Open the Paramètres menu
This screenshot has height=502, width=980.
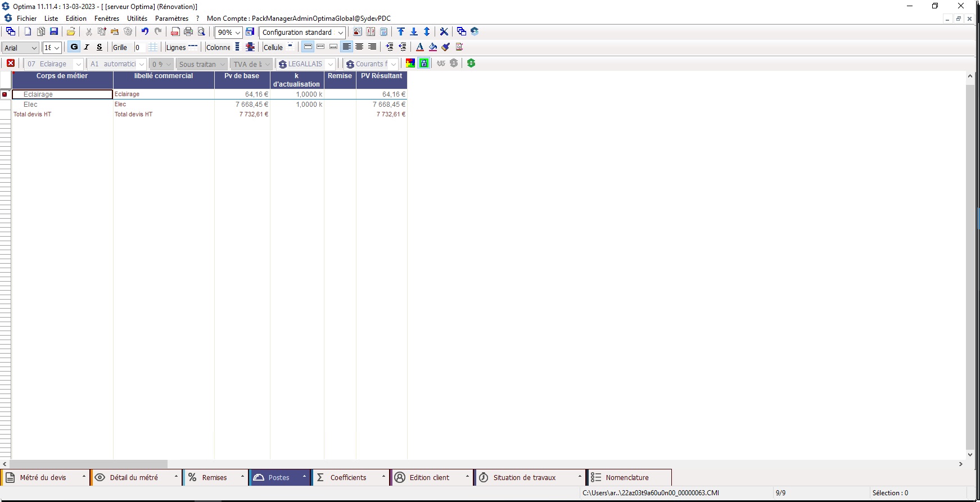171,19
